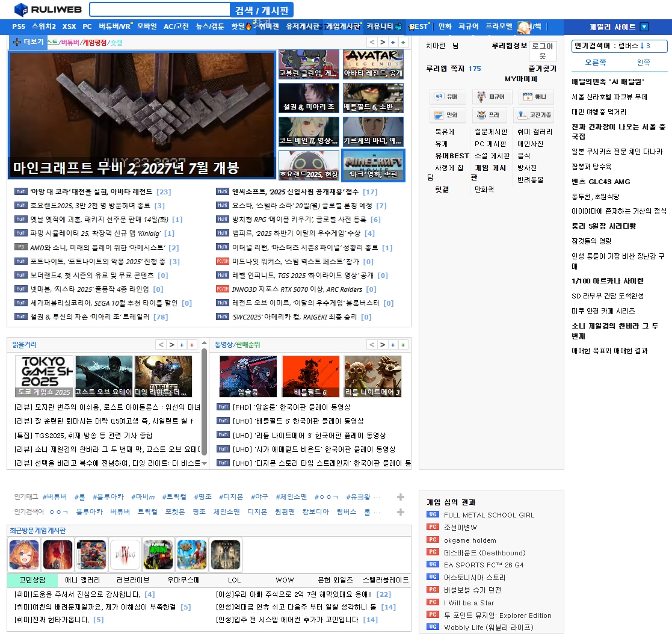Click the Diablo IV recent game board icon

(125, 554)
